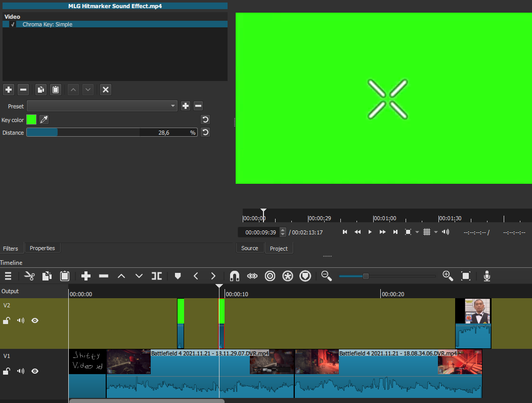Click the timeline cut scissors icon
Image resolution: width=532 pixels, height=403 pixels.
pos(29,276)
